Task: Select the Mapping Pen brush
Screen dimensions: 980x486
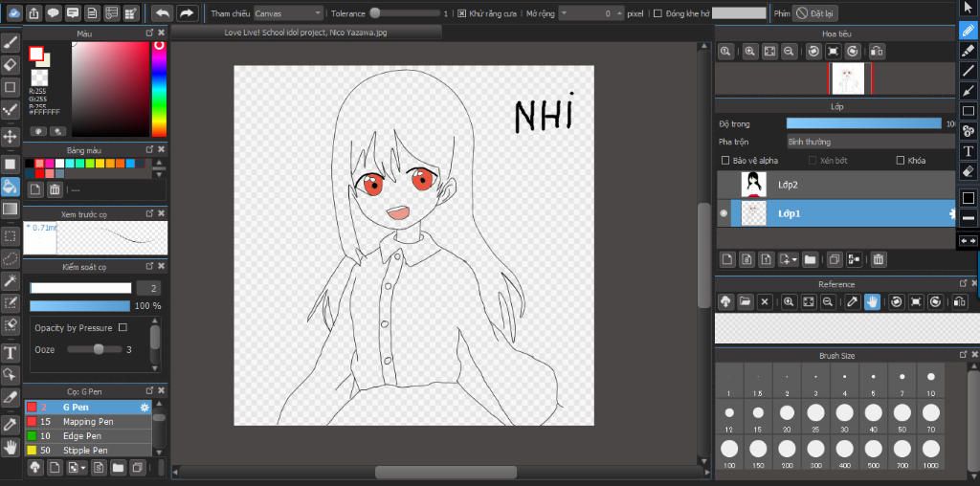Action: (x=87, y=422)
